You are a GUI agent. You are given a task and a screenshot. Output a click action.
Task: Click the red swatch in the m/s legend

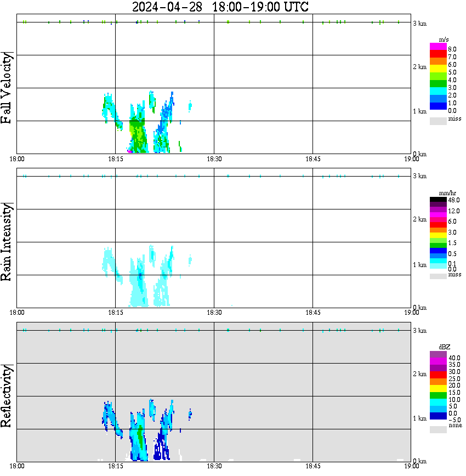pyautogui.click(x=438, y=54)
